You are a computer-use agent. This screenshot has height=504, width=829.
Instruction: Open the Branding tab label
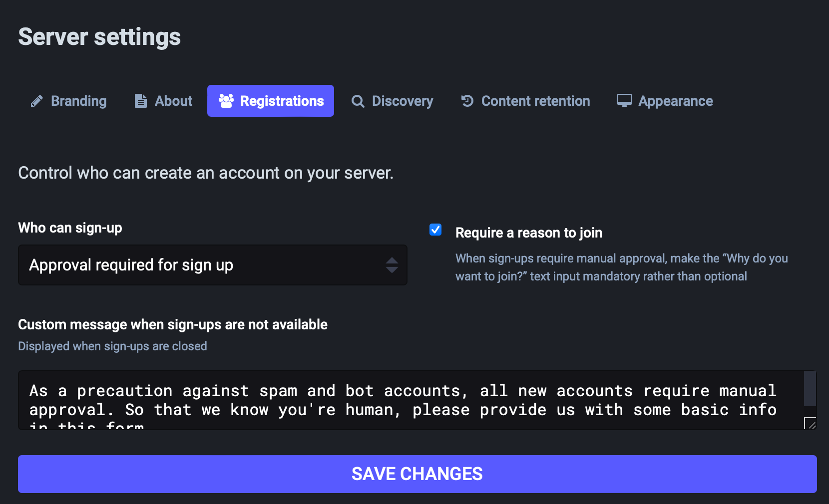click(78, 101)
